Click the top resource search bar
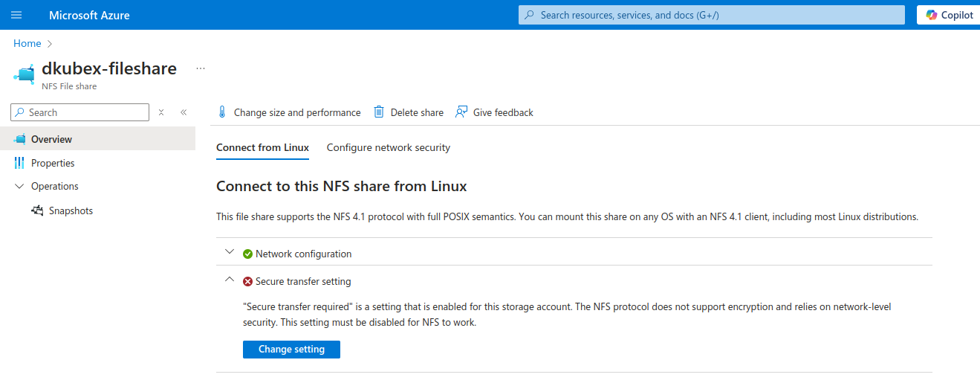980x386 pixels. click(711, 15)
